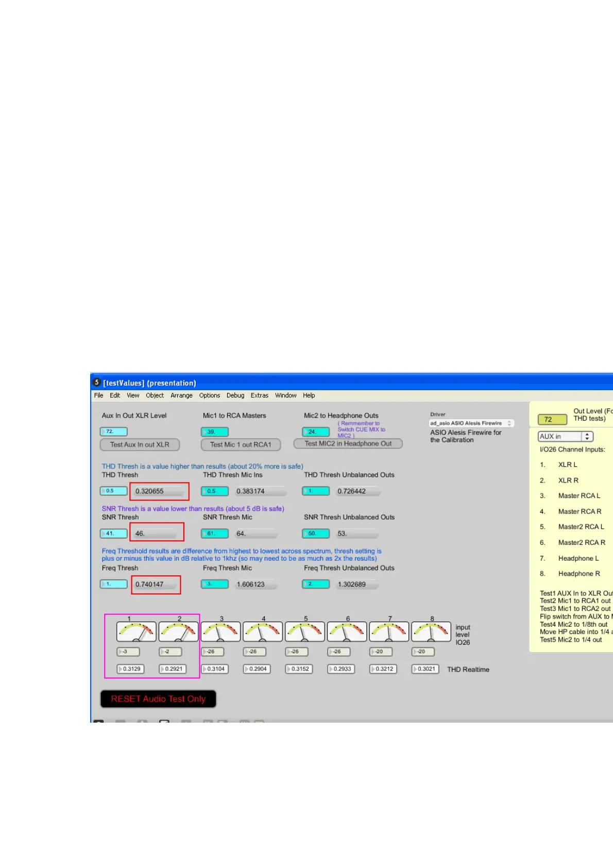Screen dimensions: 613x868
Task: Click the SNR Mic result value 64
Action: coord(256,533)
